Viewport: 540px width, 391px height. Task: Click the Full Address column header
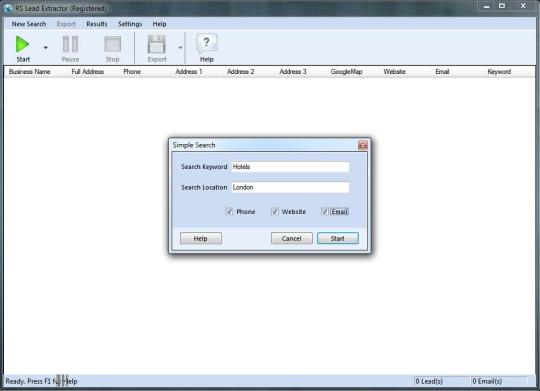pos(87,72)
